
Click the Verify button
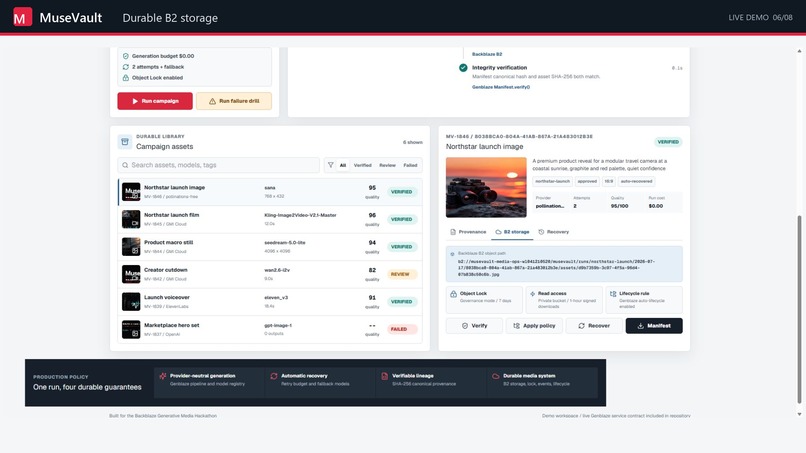[x=474, y=326]
